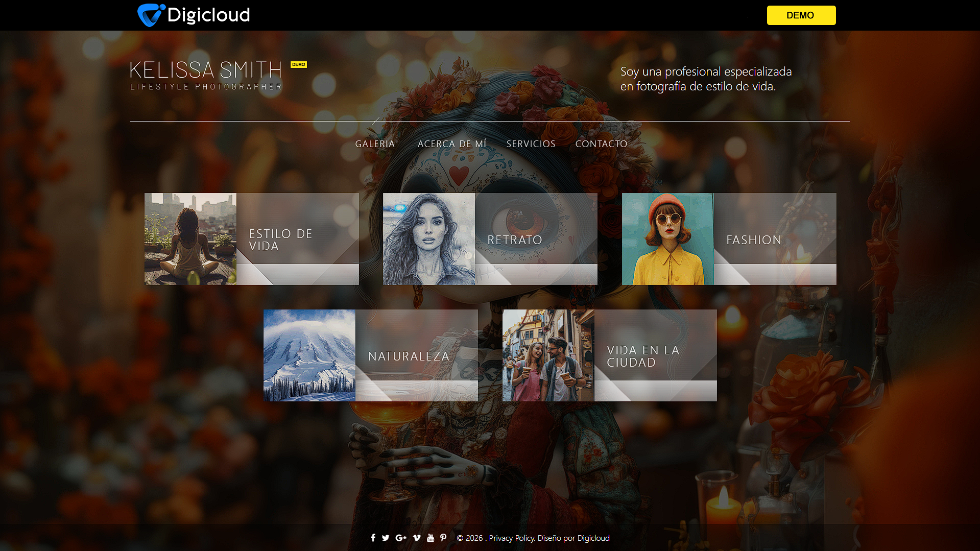Go to Acerca de Mí page
Viewport: 980px width, 551px height.
[x=452, y=144]
